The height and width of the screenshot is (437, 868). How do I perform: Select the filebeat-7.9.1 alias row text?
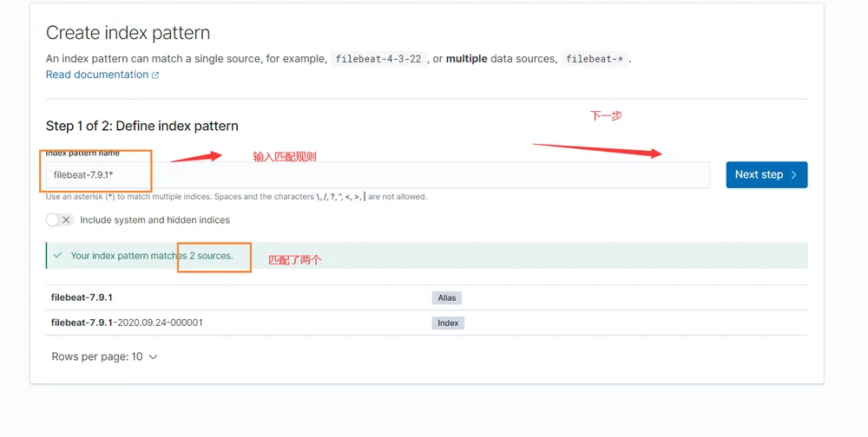tap(82, 297)
